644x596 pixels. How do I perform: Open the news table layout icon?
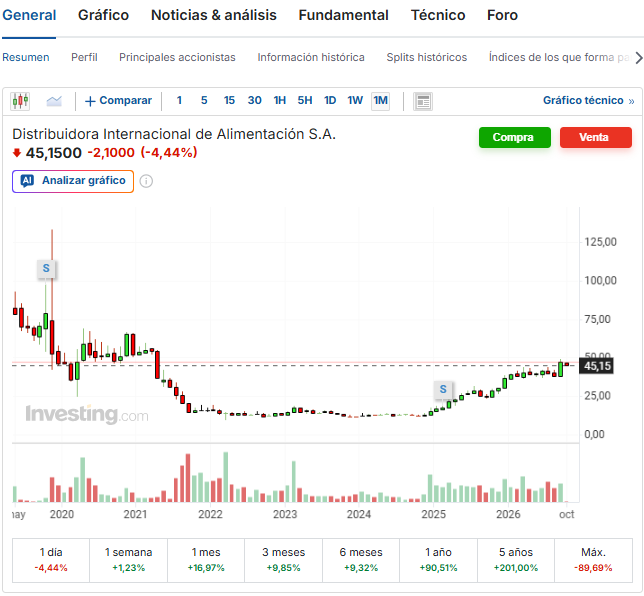[423, 101]
